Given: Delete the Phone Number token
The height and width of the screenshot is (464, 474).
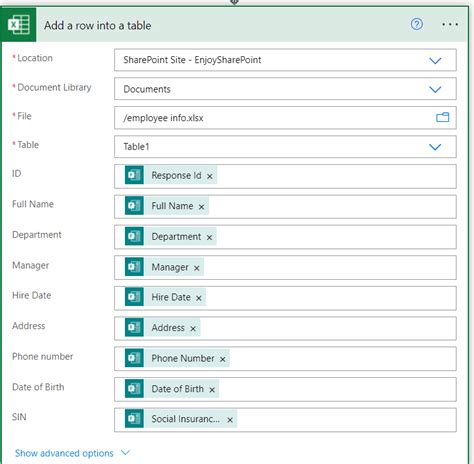Looking at the screenshot, I should point(223,359).
